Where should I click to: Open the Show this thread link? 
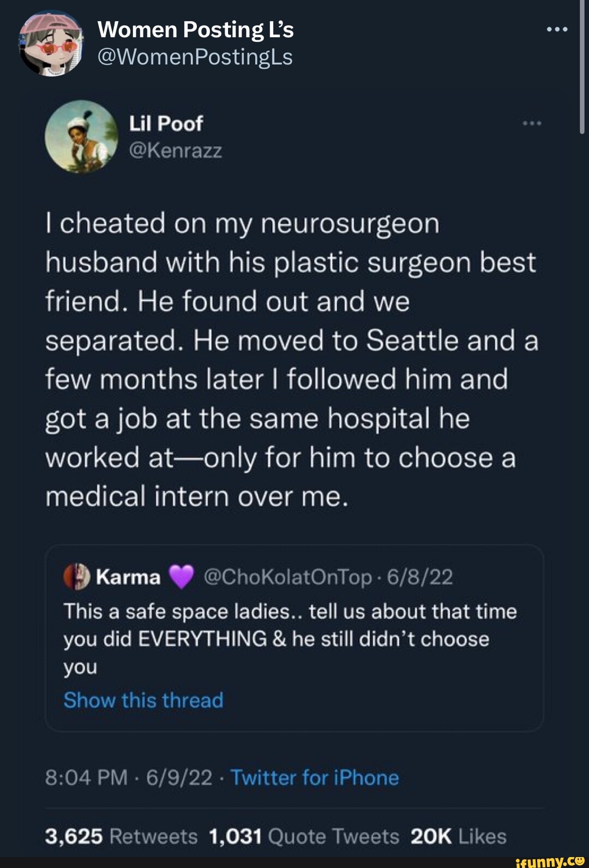pyautogui.click(x=143, y=700)
